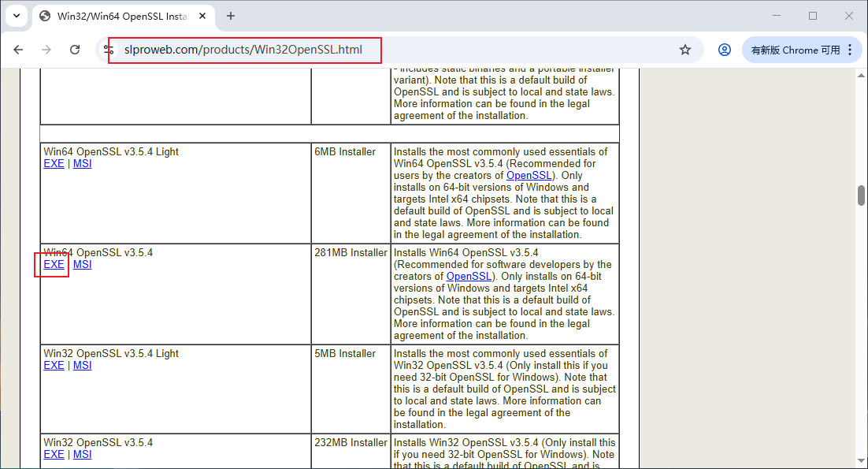Click the vertical scrollbar thumb

861,195
